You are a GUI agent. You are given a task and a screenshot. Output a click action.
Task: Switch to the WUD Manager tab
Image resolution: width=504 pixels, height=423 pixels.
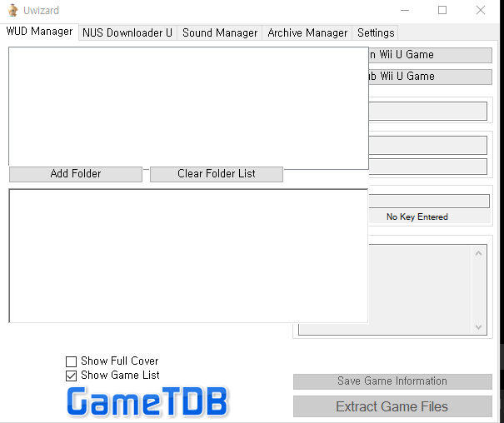39,32
